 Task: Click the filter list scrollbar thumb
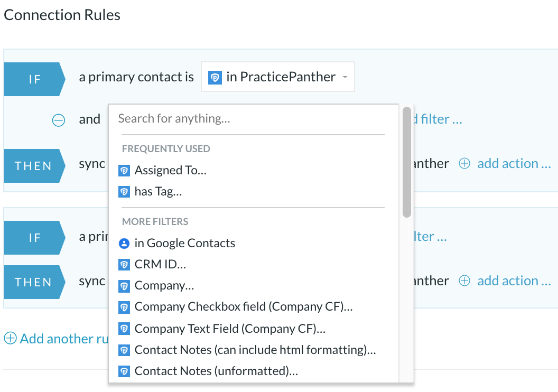pyautogui.click(x=407, y=162)
